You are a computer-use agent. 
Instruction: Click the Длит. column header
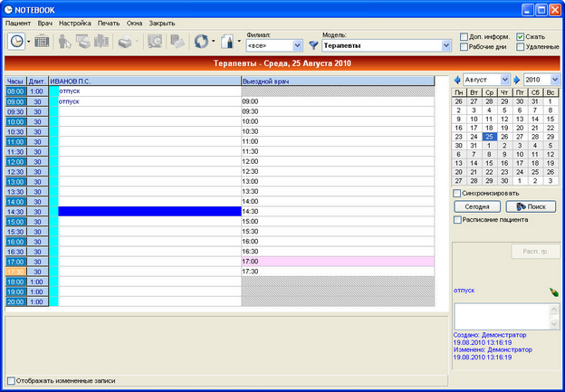pyautogui.click(x=37, y=81)
